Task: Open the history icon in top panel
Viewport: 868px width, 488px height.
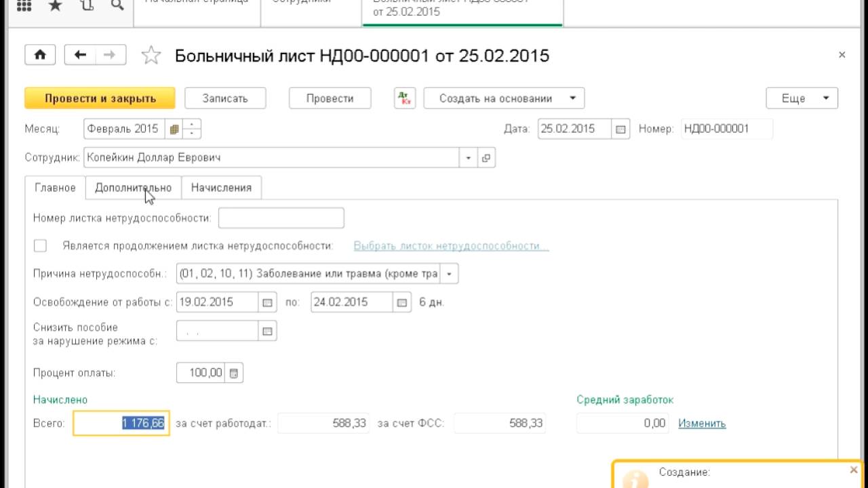Action: click(87, 6)
